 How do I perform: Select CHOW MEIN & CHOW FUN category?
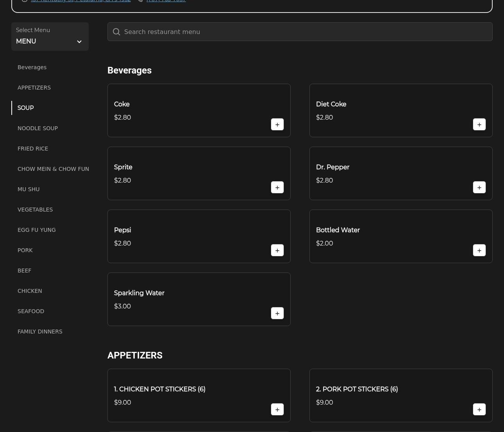[53, 169]
